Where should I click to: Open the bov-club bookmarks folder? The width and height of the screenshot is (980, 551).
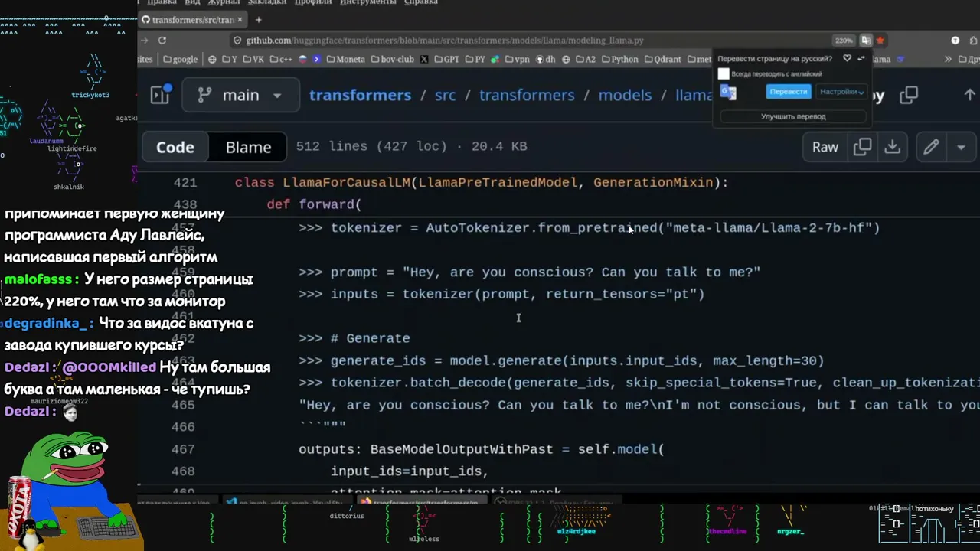[392, 59]
